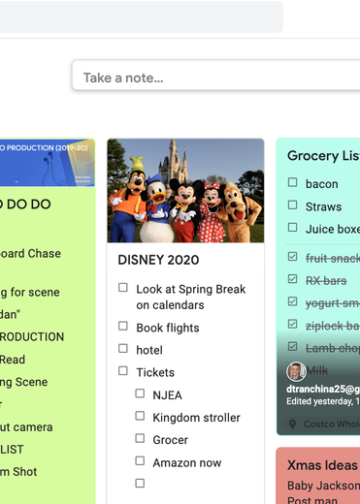Open the Disney characters image thumbnail
This screenshot has height=504, width=360.
click(x=186, y=191)
